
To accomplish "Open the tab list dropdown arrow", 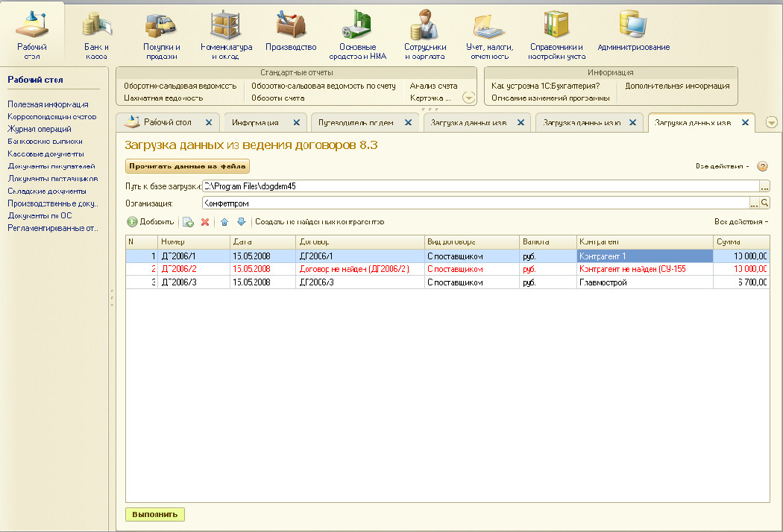I will [771, 123].
